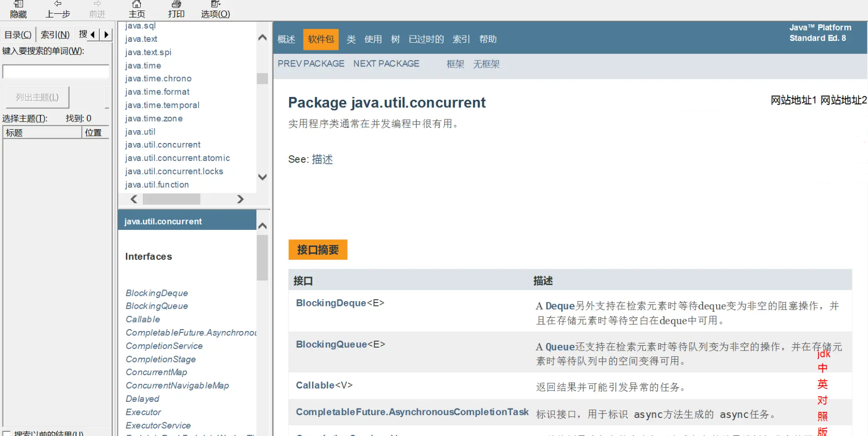The height and width of the screenshot is (436, 868).
Task: Select java.time.temporal package
Action: (x=162, y=105)
